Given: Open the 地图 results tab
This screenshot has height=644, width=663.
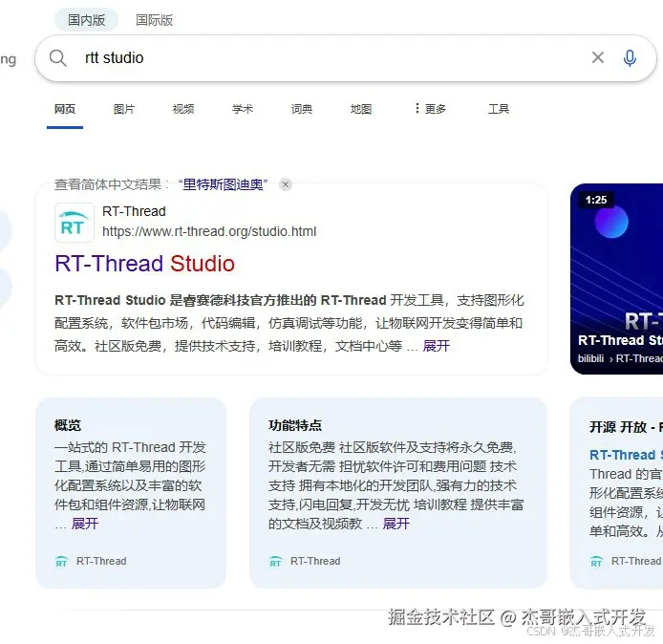Looking at the screenshot, I should 361,109.
